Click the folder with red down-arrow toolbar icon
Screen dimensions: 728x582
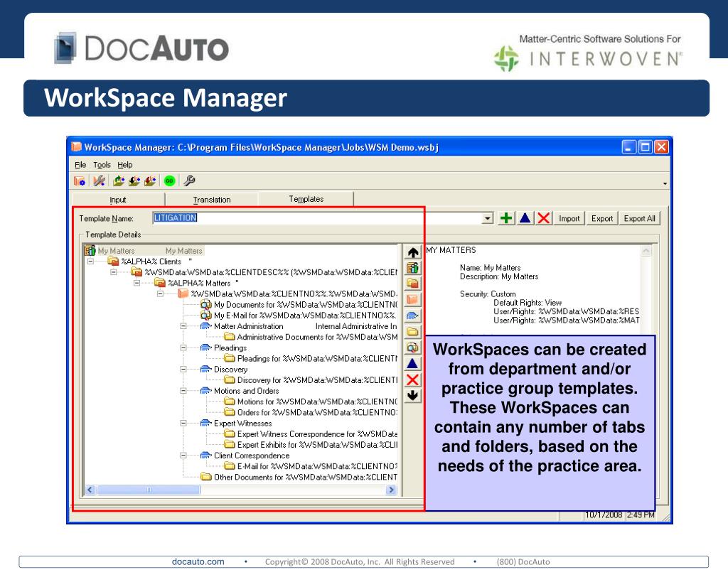click(150, 180)
